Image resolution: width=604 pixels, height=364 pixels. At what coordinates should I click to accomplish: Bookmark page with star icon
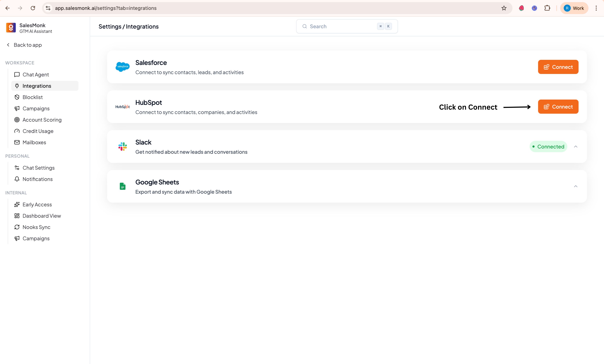[x=504, y=8]
